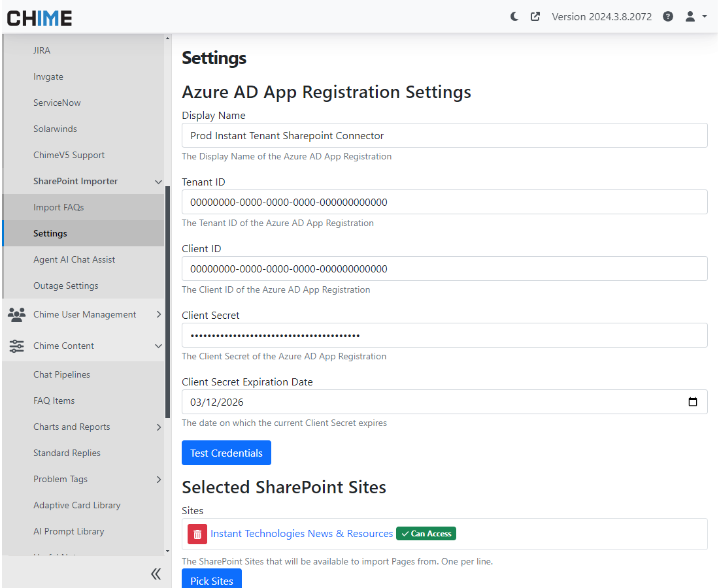Click the Selected SharePoint Sites heading
The image size is (719, 588).
(284, 487)
